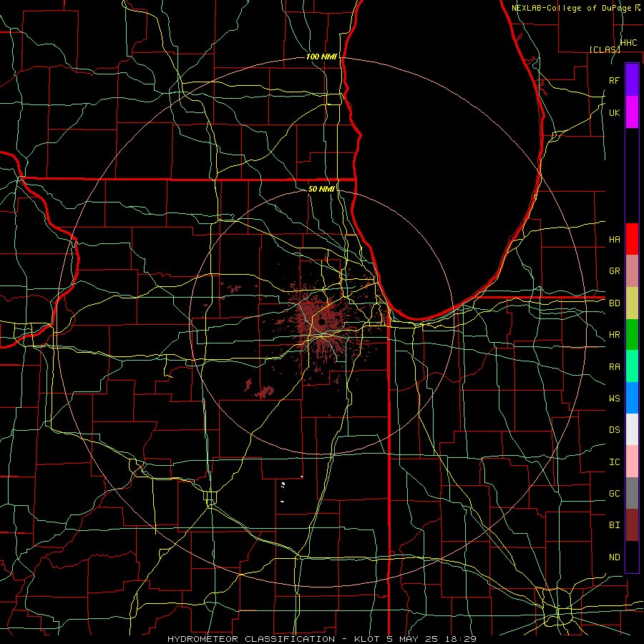The height and width of the screenshot is (644, 644).
Task: Click the ND black color swatch
Action: click(x=632, y=557)
